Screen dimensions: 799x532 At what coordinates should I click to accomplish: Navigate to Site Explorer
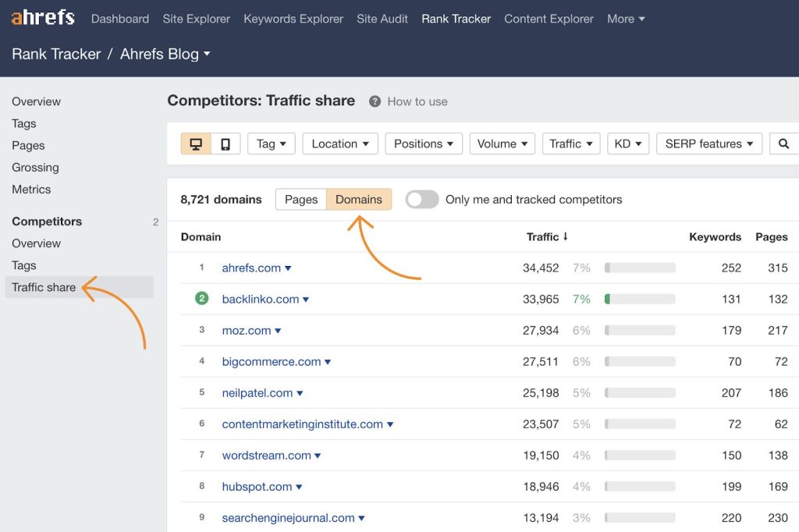tap(196, 18)
